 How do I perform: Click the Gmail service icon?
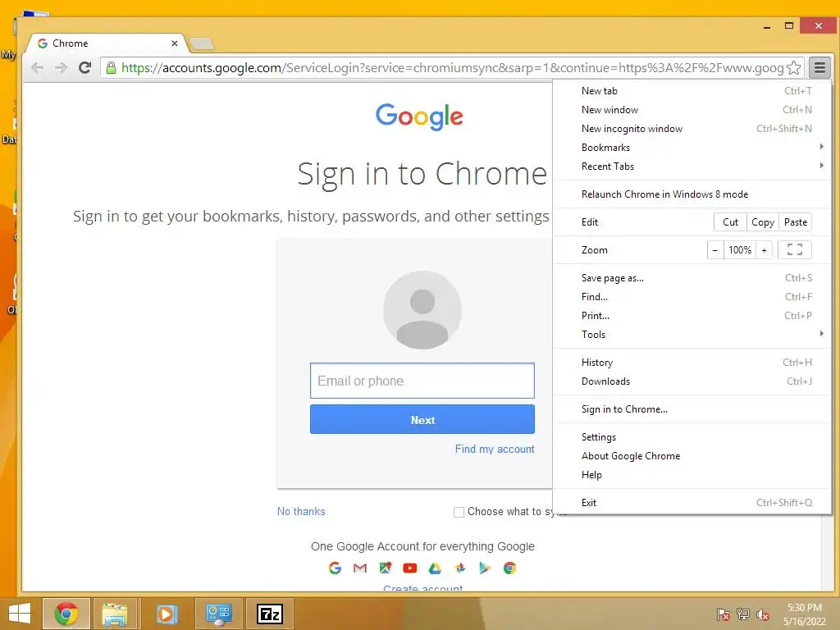[360, 568]
